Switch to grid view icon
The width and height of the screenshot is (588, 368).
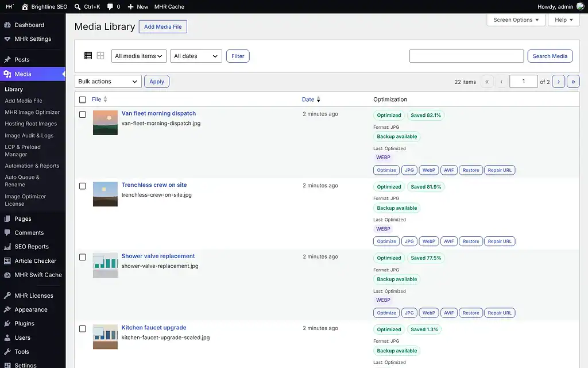pyautogui.click(x=100, y=56)
